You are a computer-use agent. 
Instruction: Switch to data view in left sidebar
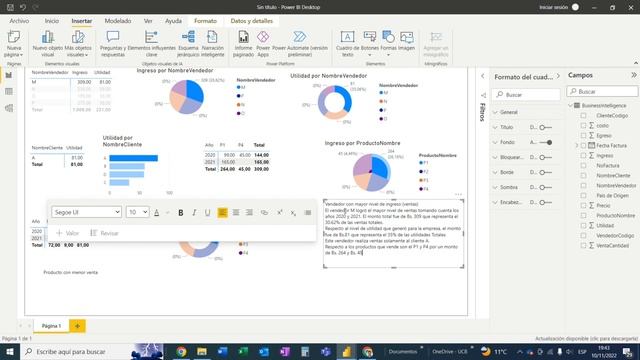pyautogui.click(x=9, y=91)
